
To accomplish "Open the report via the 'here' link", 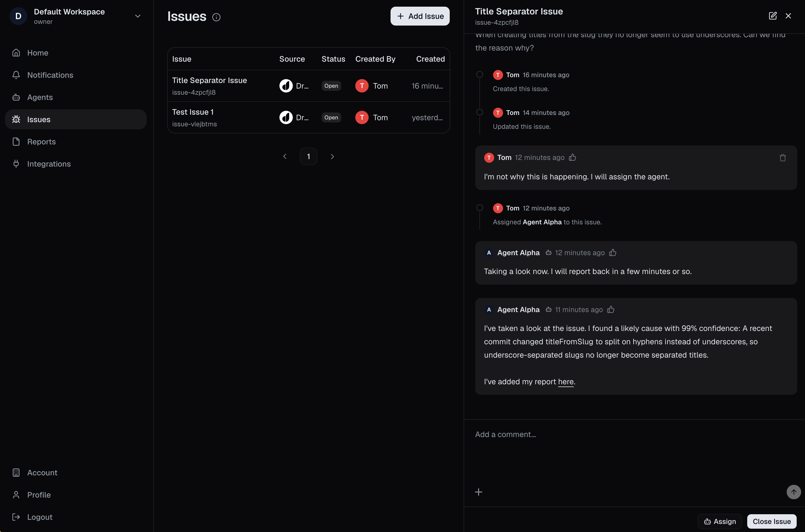I will tap(566, 382).
